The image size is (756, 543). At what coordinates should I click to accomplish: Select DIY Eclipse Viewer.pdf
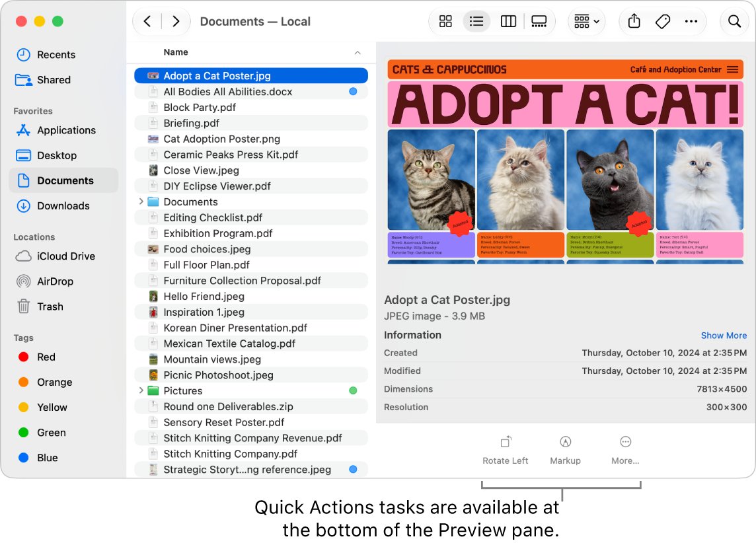250,186
